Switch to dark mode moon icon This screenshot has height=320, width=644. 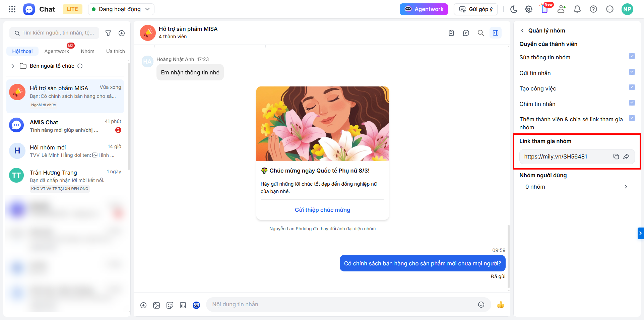point(514,9)
